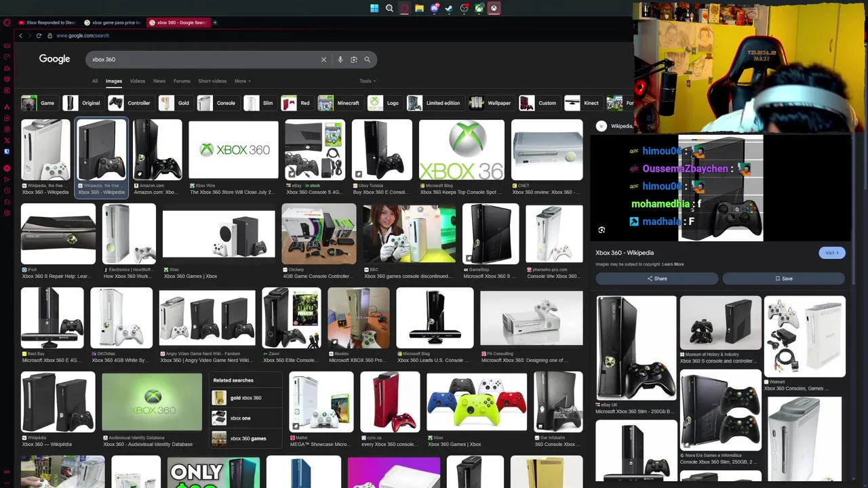Open the BBC 'Xbox 360 games console discontinued' thumbnail
This screenshot has height=488, width=868.
coord(409,234)
